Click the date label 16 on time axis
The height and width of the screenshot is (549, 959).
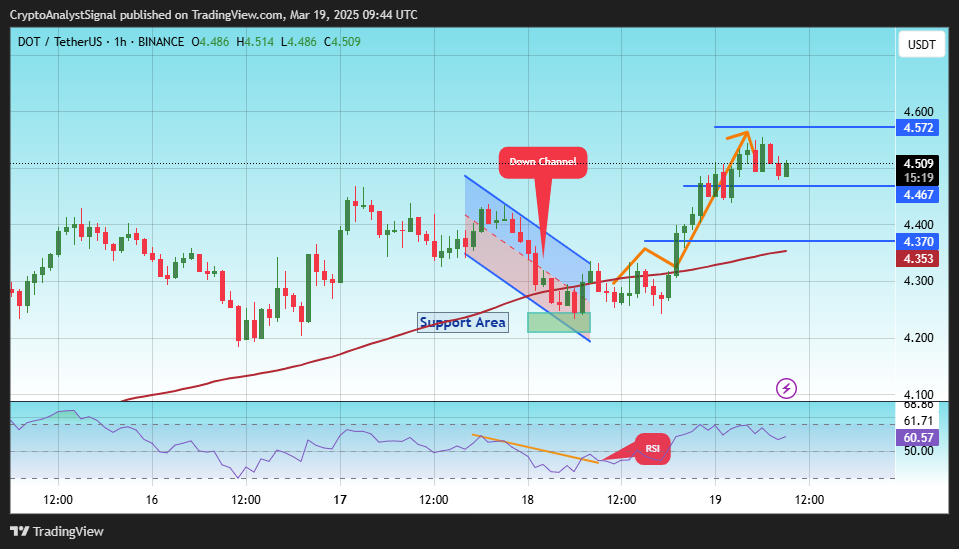(x=152, y=499)
